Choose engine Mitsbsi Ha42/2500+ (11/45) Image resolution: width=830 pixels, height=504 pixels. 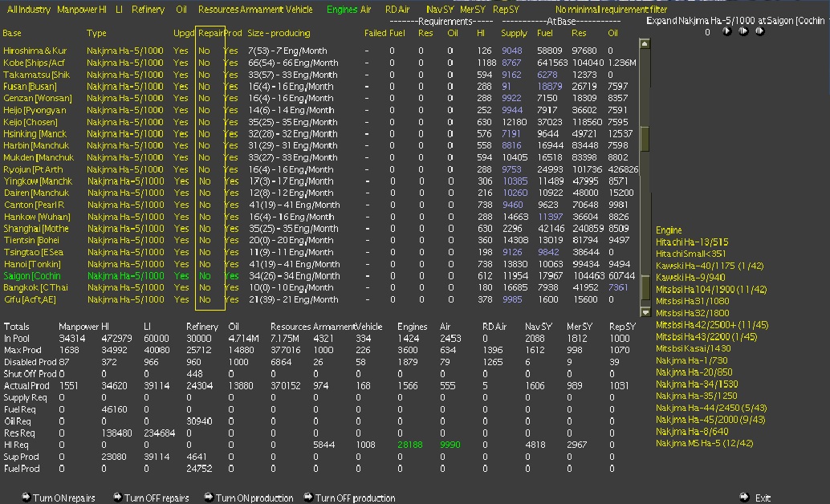tap(712, 325)
